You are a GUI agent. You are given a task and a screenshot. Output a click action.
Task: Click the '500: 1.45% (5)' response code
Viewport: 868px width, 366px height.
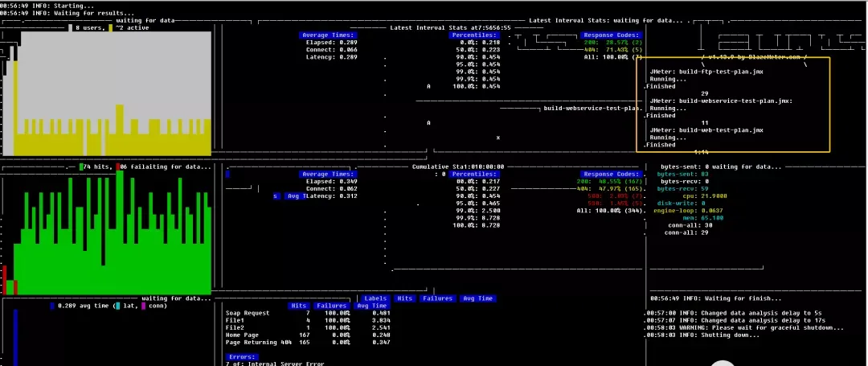pos(615,204)
